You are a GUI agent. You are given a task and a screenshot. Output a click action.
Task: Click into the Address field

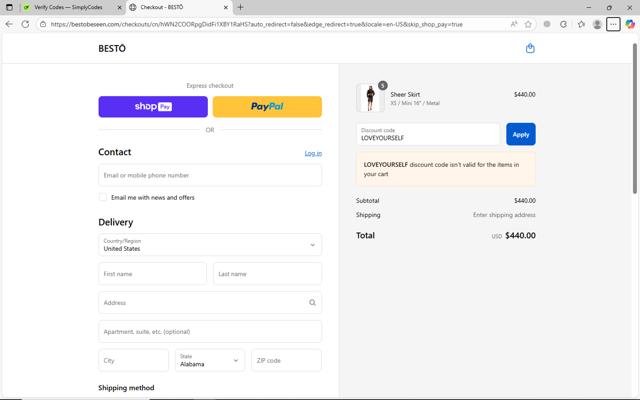(210, 302)
